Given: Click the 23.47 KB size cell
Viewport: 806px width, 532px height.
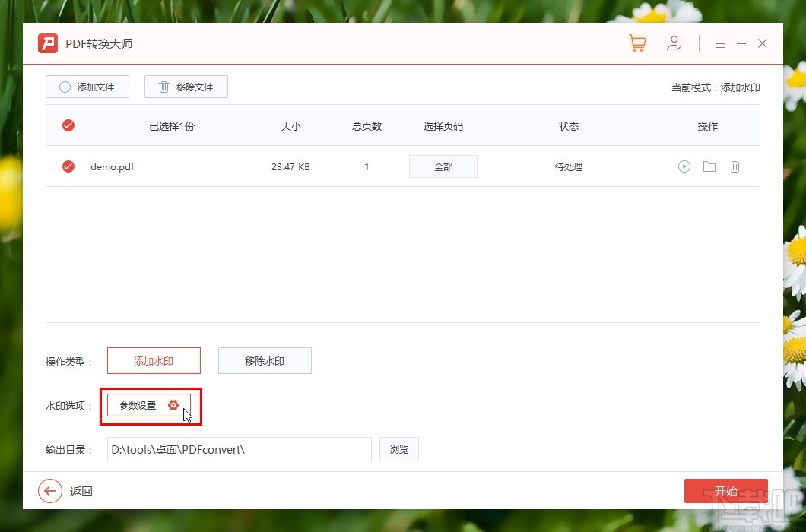Looking at the screenshot, I should (290, 166).
